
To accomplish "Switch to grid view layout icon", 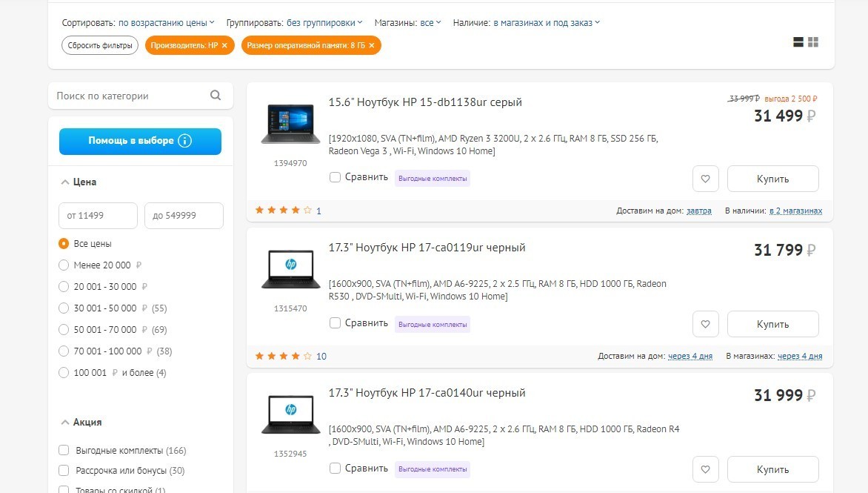I will click(812, 42).
